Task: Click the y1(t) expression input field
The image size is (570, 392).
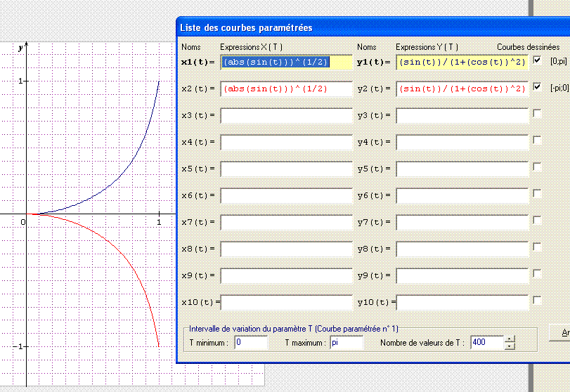Action: (462, 62)
